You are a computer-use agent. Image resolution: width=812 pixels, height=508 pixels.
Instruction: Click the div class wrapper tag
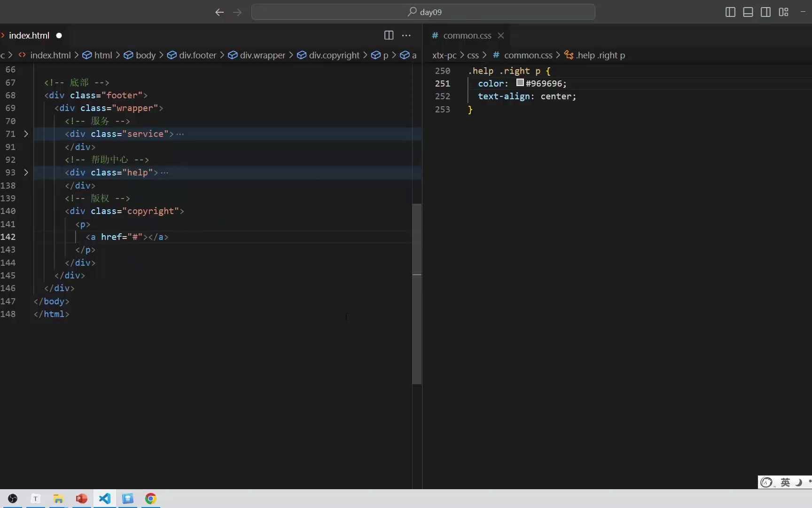click(109, 108)
